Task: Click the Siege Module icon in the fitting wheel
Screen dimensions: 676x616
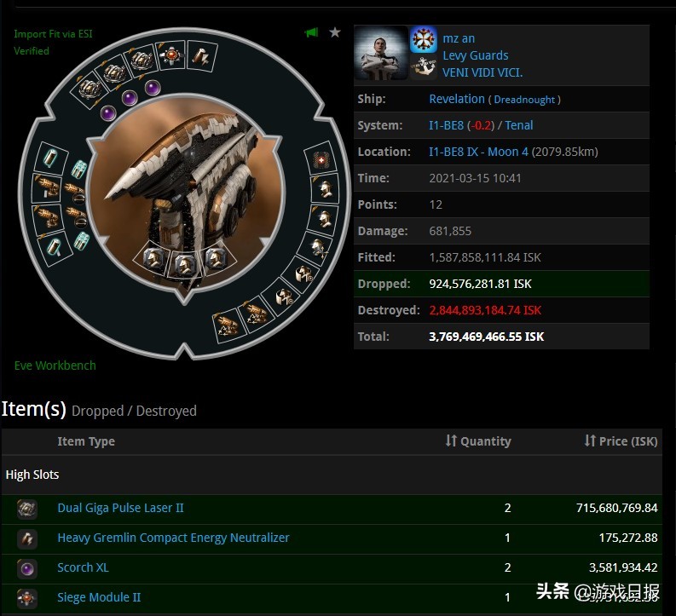Action: coord(171,55)
